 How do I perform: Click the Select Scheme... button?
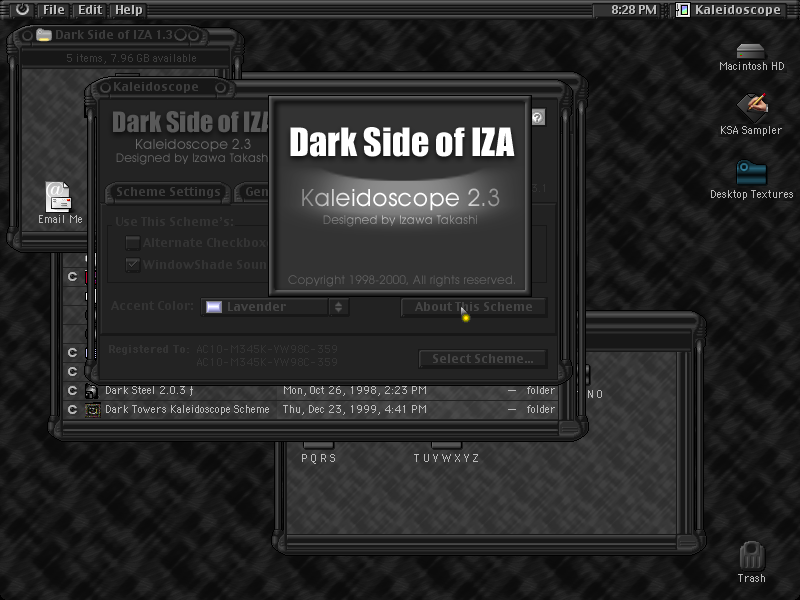(x=483, y=359)
